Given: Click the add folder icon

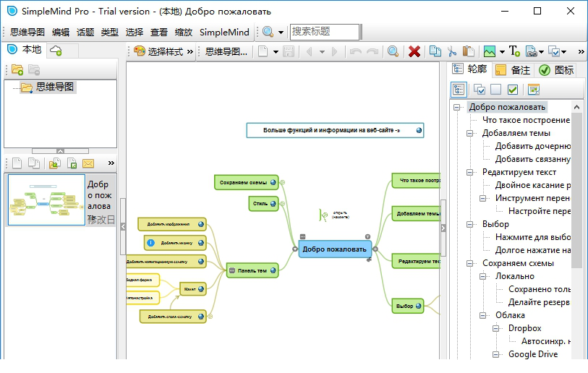Looking at the screenshot, I should (x=17, y=69).
